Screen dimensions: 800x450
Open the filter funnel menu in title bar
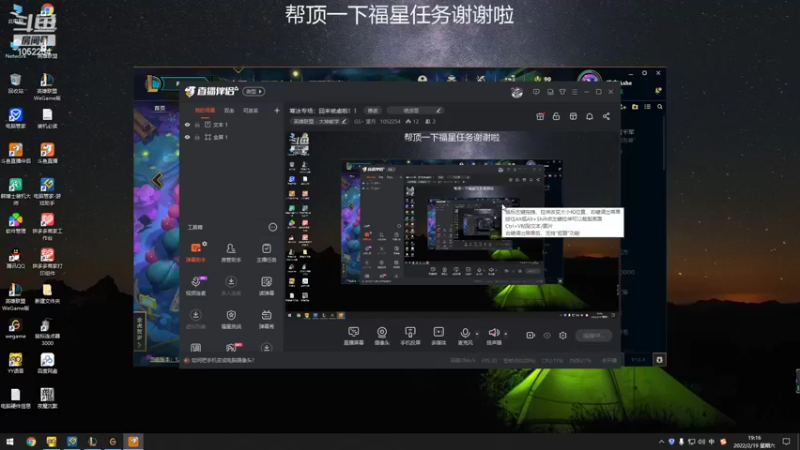pos(562,92)
